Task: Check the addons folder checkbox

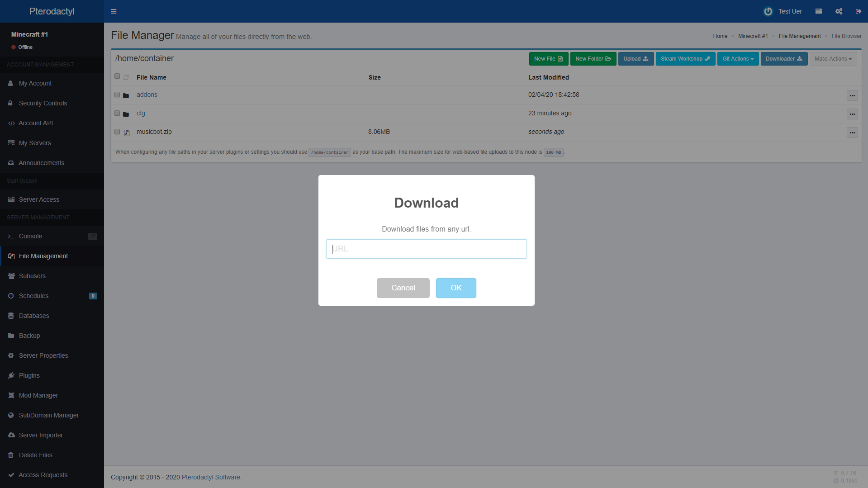Action: click(x=117, y=95)
